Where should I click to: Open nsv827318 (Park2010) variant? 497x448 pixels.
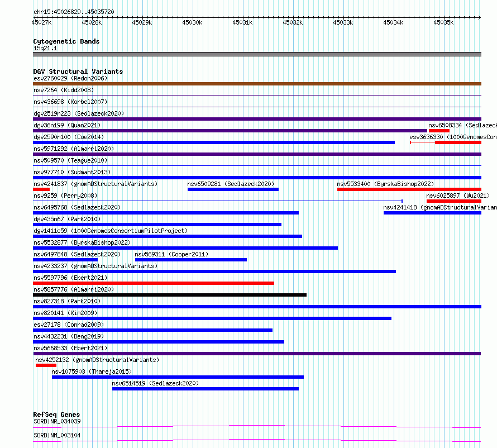click(x=67, y=301)
